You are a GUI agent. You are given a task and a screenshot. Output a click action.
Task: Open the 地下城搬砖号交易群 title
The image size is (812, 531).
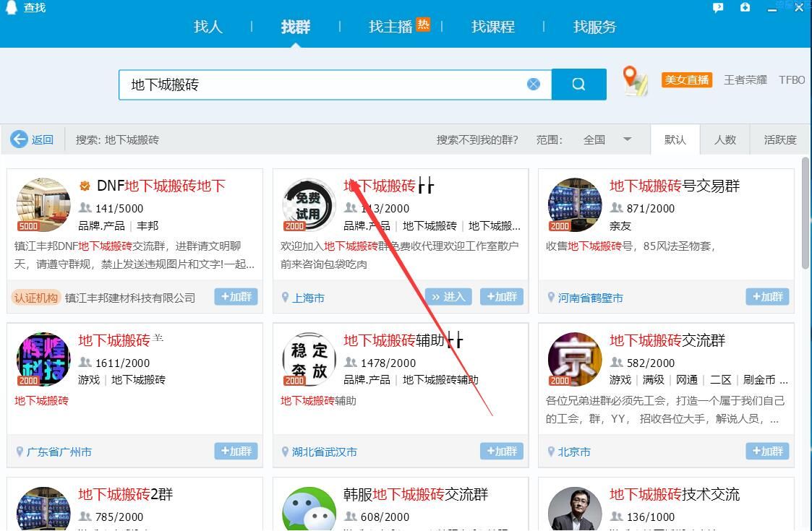pos(675,186)
